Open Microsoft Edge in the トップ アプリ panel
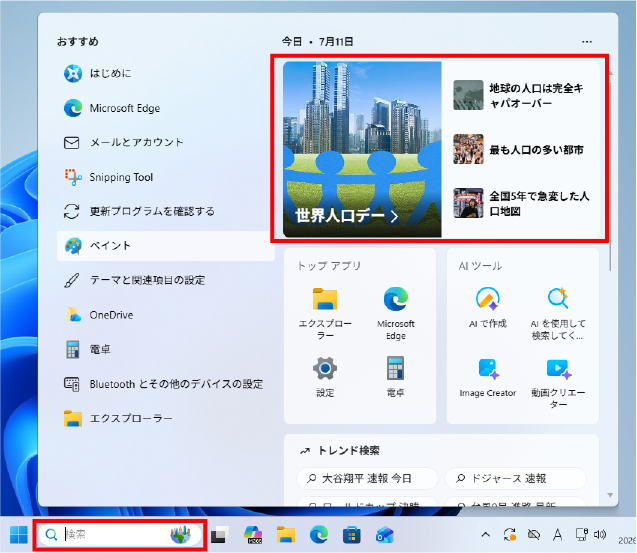Screen dimensions: 637x553 click(396, 313)
